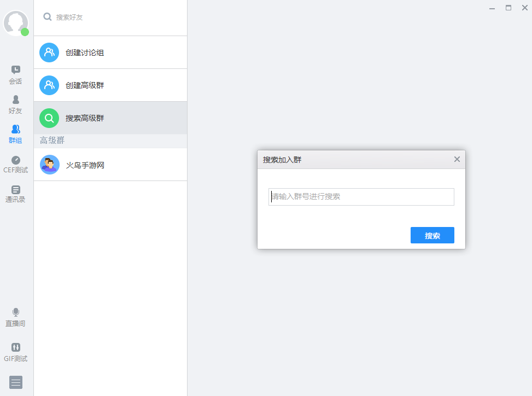Screen dimensions: 532x396
Task: Maximize the main window
Action: click(x=508, y=8)
